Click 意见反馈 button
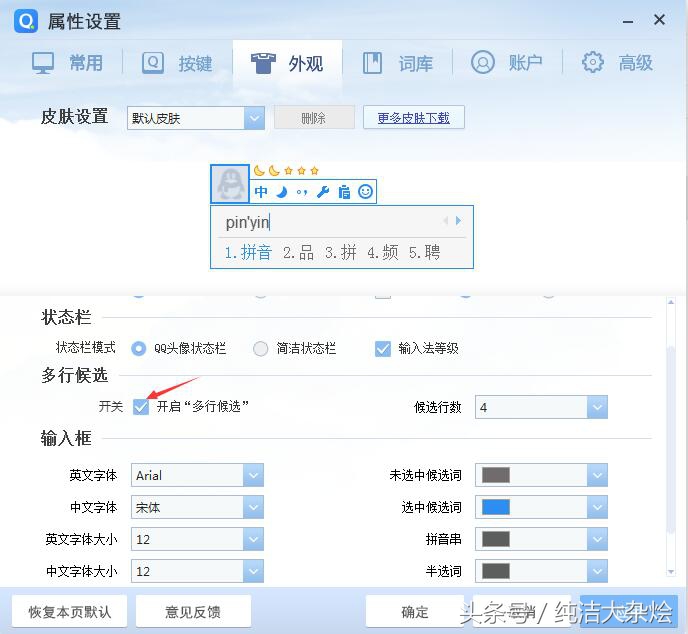 pyautogui.click(x=193, y=612)
